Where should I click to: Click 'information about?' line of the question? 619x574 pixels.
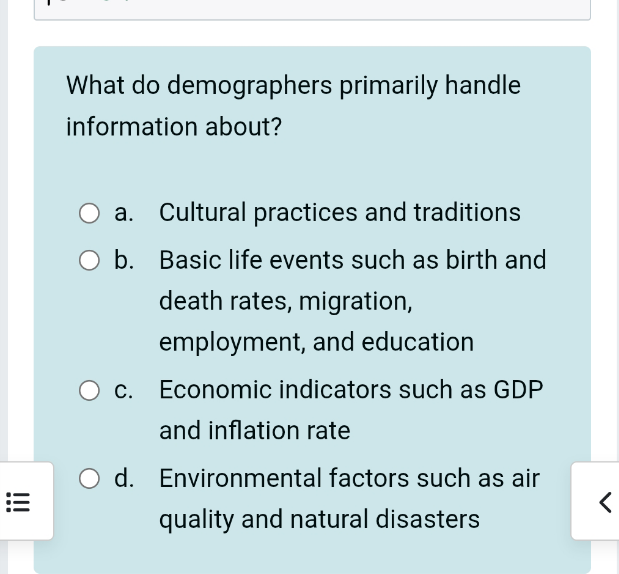174,127
